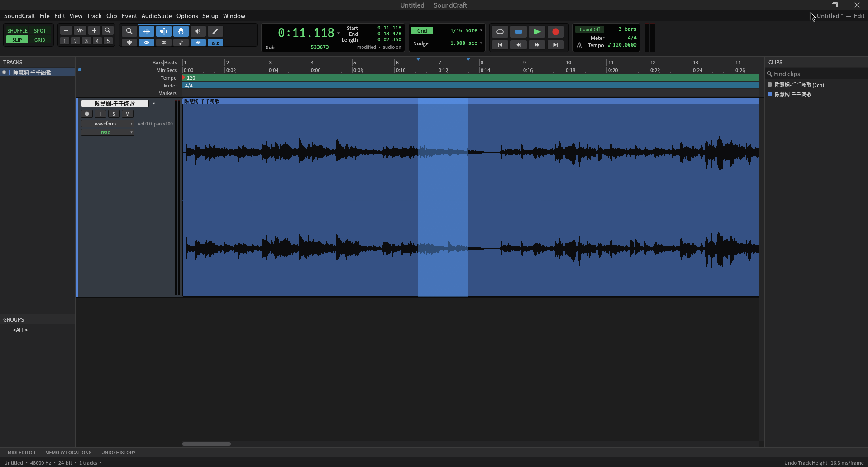Select the Grabber hand tool
Screen dimensions: 868x467
181,31
